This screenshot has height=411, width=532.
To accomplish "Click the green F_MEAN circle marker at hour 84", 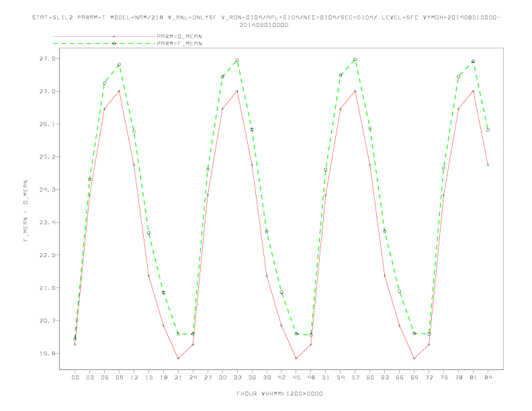I will point(488,130).
